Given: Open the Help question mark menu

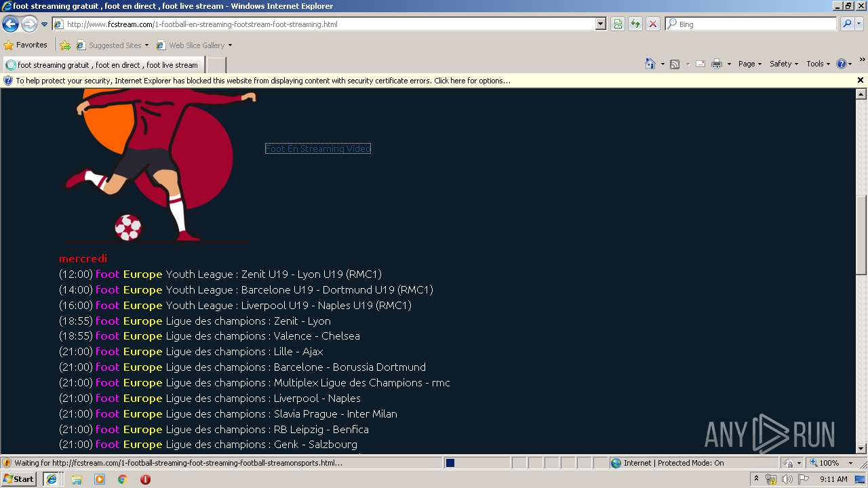Looking at the screenshot, I should 844,64.
